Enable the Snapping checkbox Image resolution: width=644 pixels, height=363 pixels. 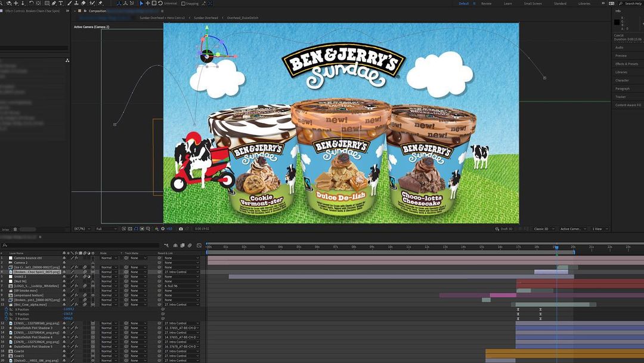(x=183, y=4)
